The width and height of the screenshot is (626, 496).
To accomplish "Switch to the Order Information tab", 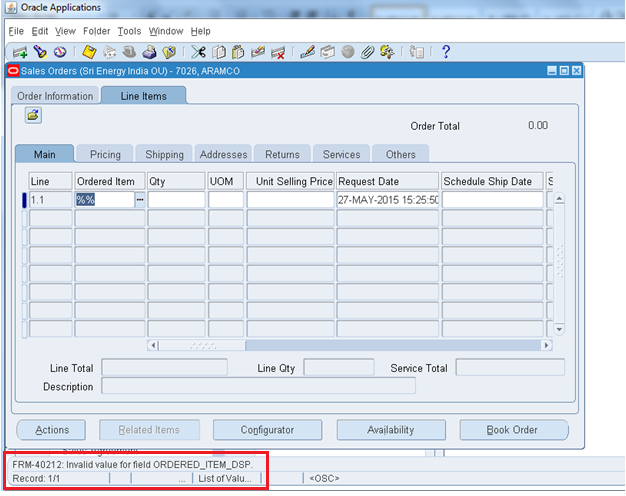I will (55, 96).
